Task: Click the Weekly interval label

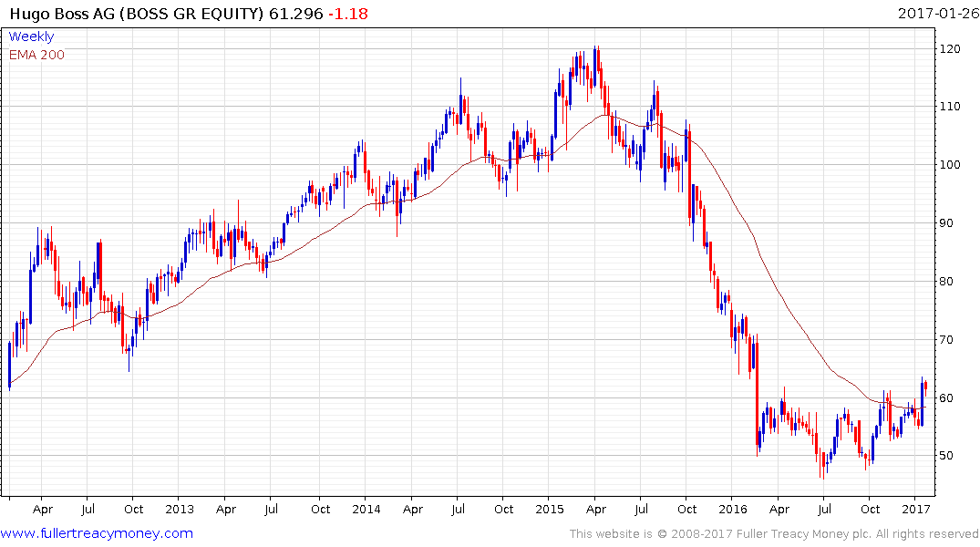Action: pos(31,36)
